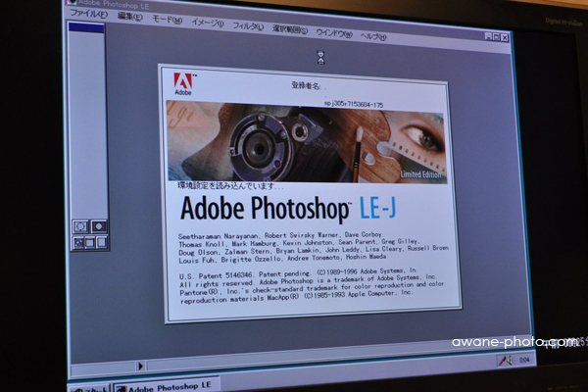The image size is (588, 392).
Task: Select Standard Screen window mode icon
Action: click(78, 243)
